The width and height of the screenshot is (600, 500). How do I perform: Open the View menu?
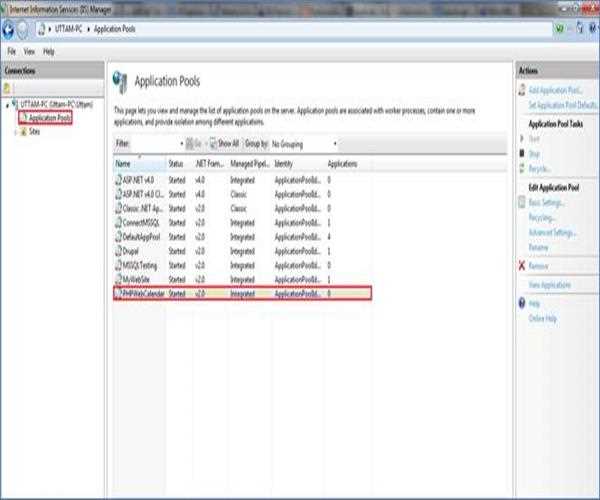[x=29, y=51]
